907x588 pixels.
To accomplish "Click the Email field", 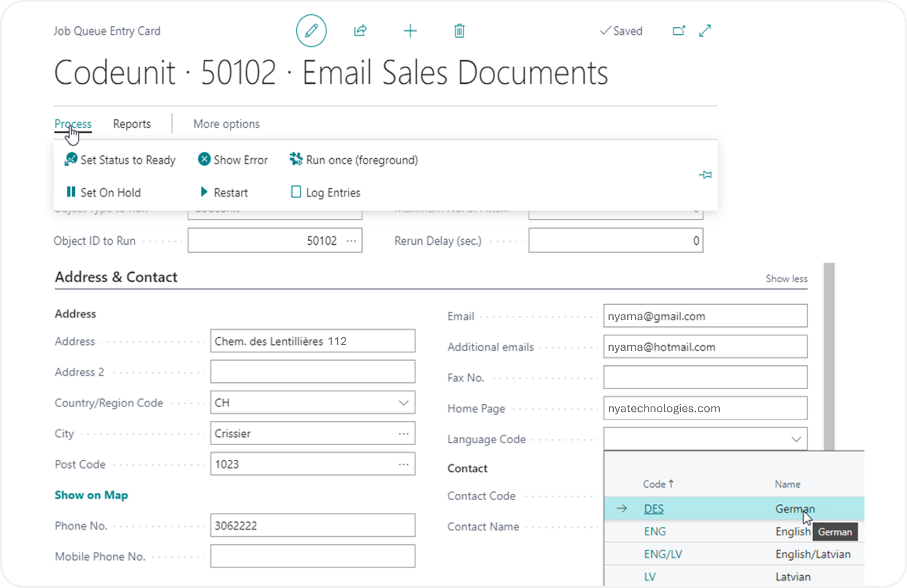I will click(705, 316).
